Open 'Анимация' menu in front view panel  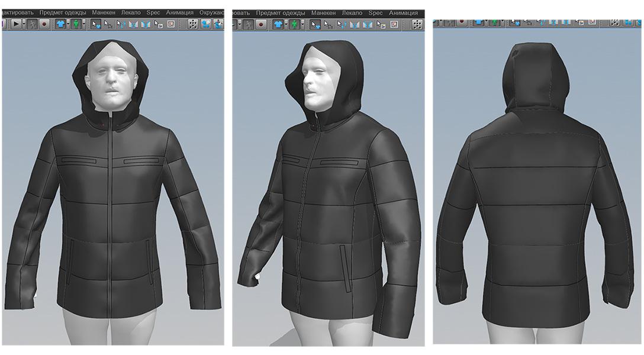click(179, 13)
